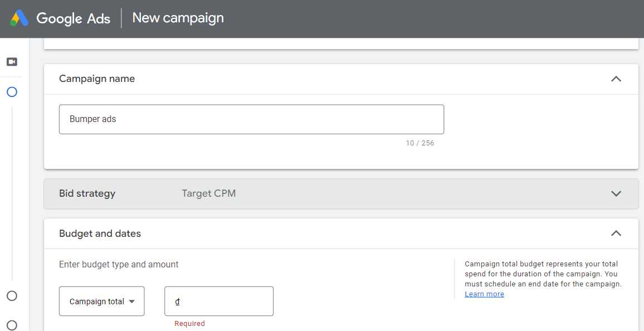This screenshot has height=331, width=644.
Task: Click the Google Ads logo icon
Action: click(x=19, y=18)
